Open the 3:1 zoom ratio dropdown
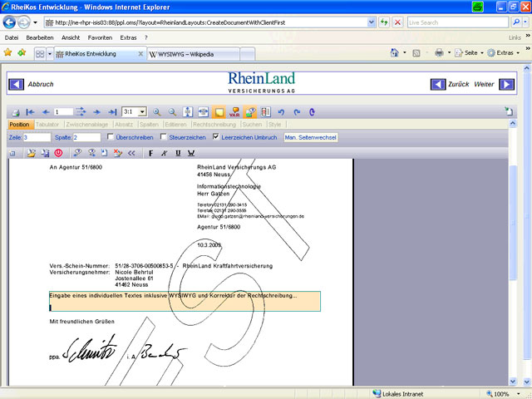Screen dimensions: 532x399 (142, 111)
